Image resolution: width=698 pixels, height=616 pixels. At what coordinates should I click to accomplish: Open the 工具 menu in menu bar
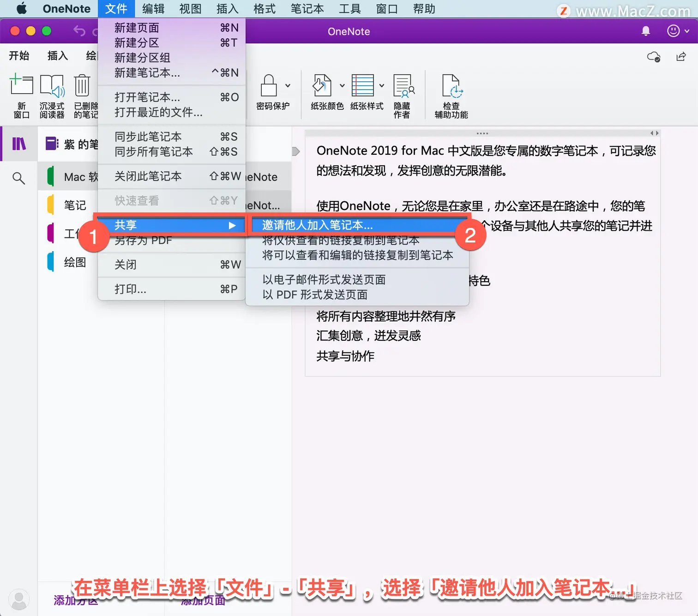[349, 9]
